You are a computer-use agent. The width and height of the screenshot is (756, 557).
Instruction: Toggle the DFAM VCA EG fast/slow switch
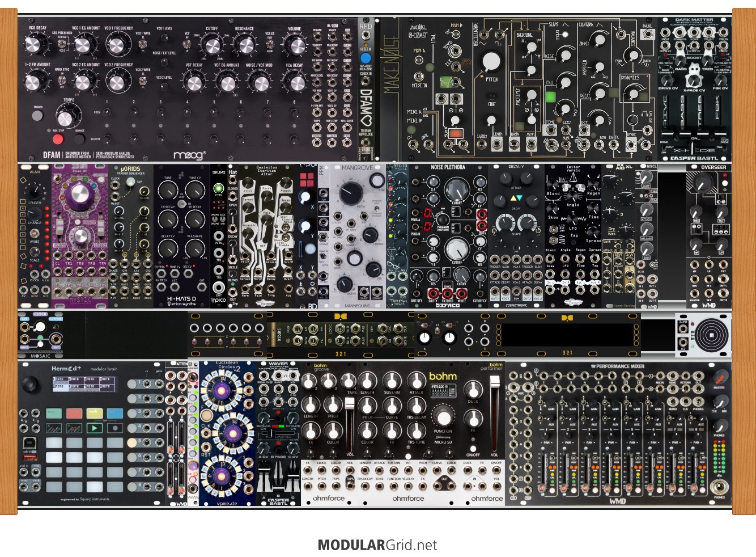click(x=271, y=45)
